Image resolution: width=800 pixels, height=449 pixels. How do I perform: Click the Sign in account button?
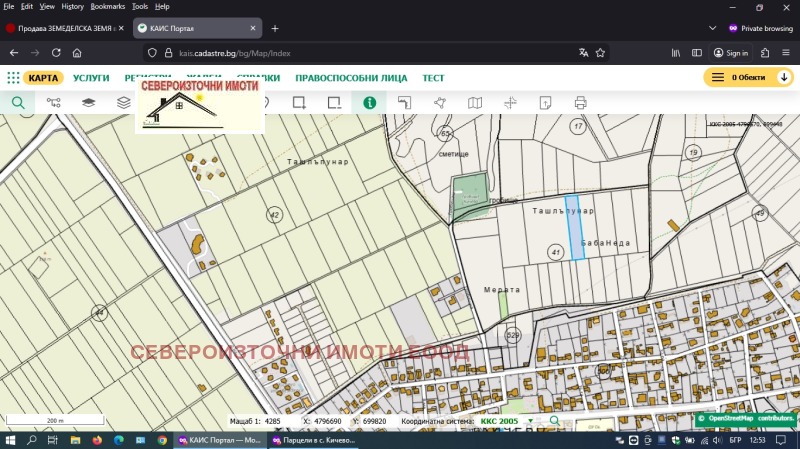point(730,53)
